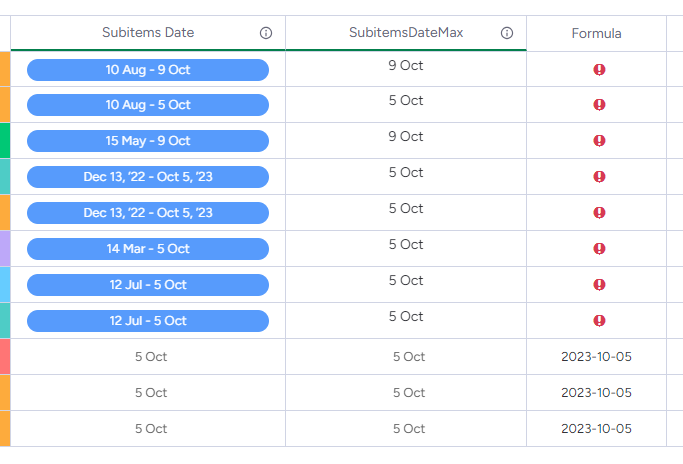
Task: Select the SubitemsDateMax column header
Action: tap(406, 33)
